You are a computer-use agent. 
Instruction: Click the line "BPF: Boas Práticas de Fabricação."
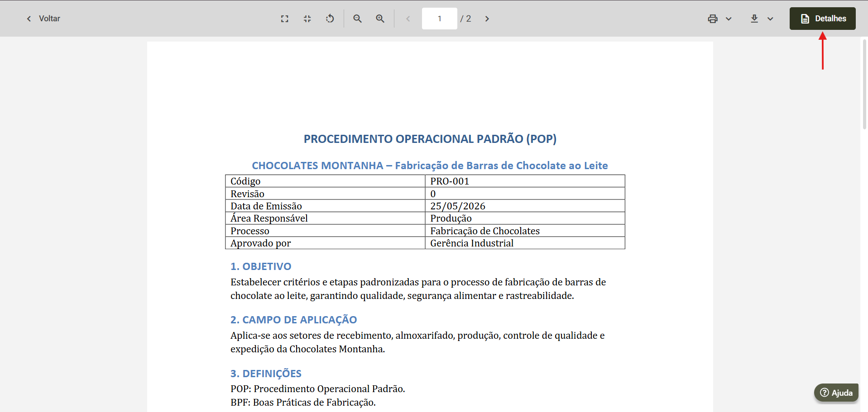click(303, 403)
